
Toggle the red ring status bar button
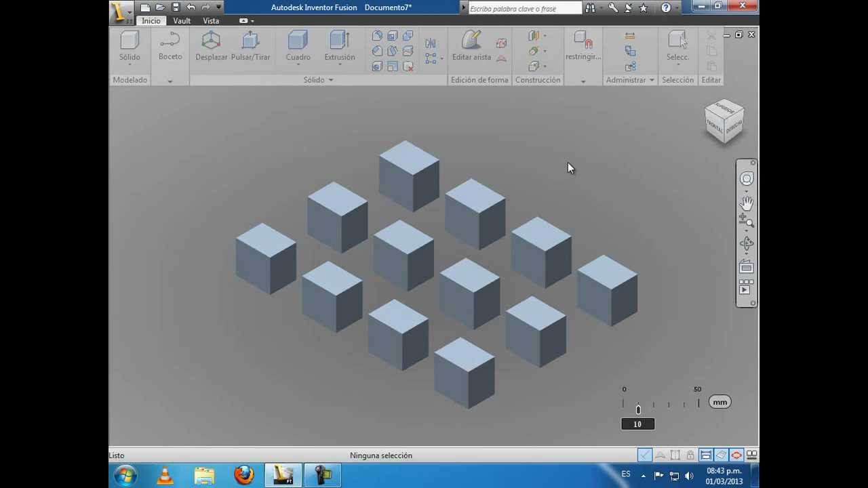[736, 455]
